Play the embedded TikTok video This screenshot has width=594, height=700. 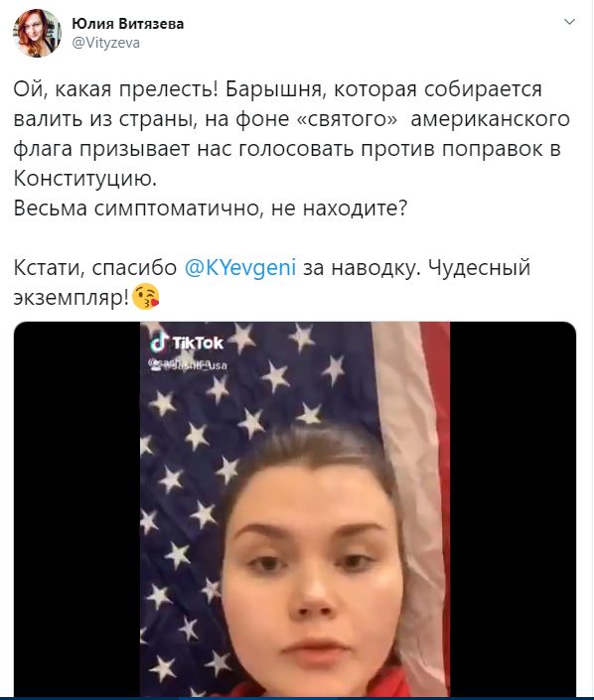(295, 508)
